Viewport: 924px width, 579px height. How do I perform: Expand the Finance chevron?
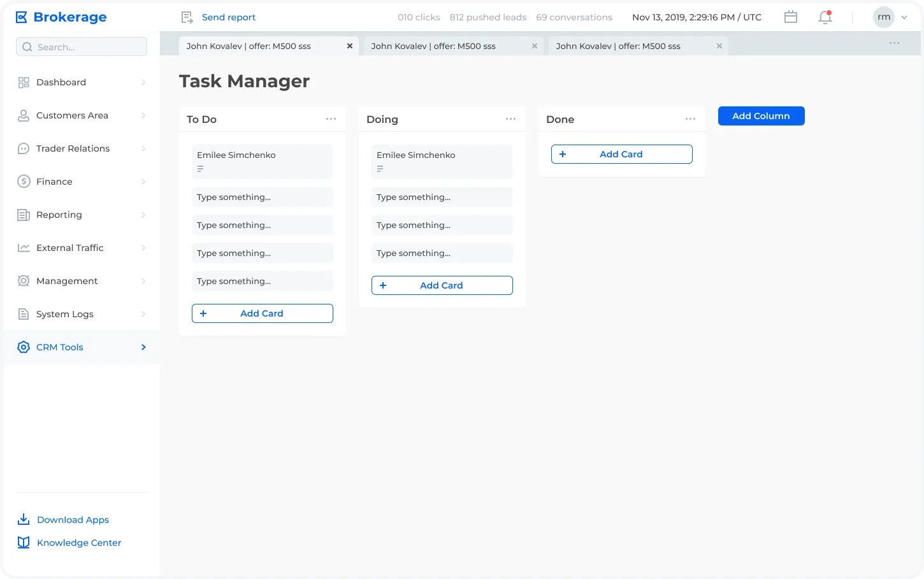[x=143, y=182]
